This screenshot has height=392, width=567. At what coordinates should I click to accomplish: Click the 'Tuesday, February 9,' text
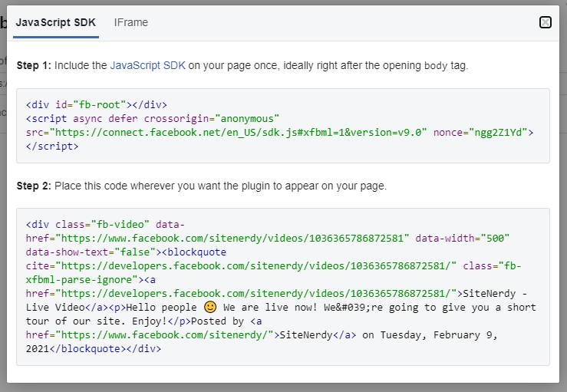(x=439, y=335)
